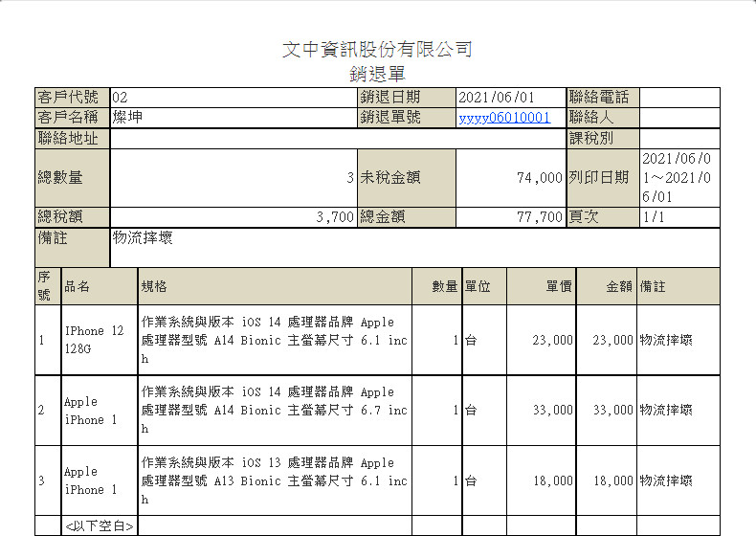Click the iOS 13 specification cell in row 3
The width and height of the screenshot is (756, 536).
pyautogui.click(x=274, y=480)
